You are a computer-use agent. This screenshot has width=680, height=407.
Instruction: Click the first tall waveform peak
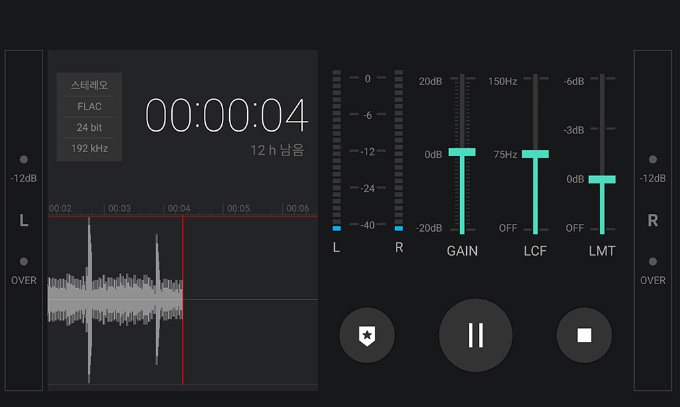[x=89, y=299]
